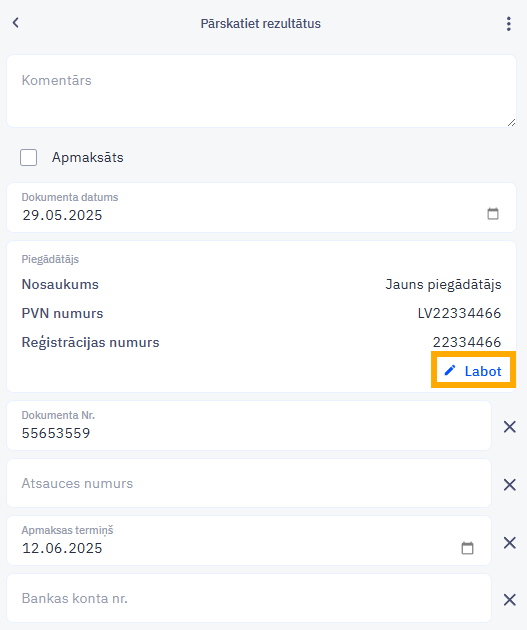This screenshot has height=630, width=527.
Task: Focus the Atsauces numurs input field
Action: pyautogui.click(x=249, y=483)
